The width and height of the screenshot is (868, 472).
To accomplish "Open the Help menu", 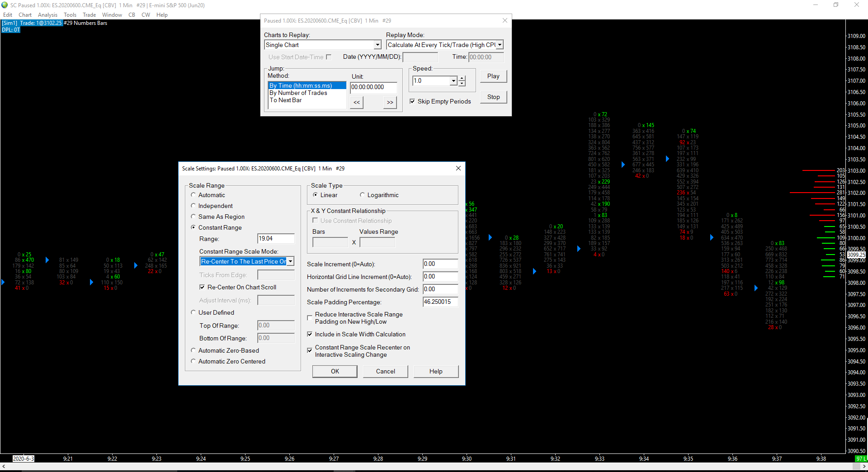I will click(x=162, y=15).
